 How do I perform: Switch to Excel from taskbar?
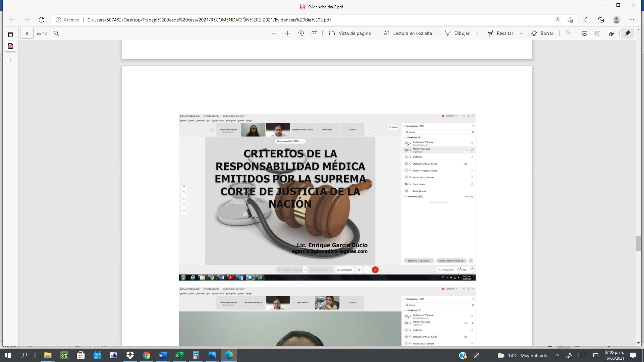tap(179, 355)
